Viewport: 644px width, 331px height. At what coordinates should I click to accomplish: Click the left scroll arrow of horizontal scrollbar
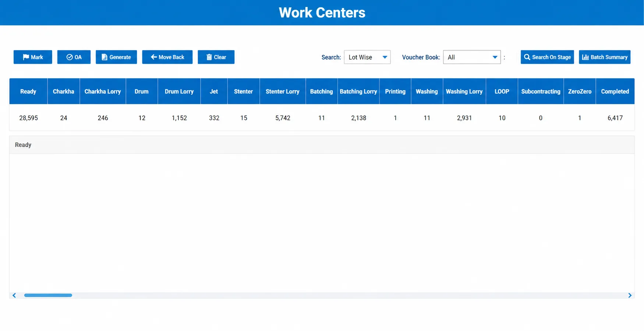point(14,295)
